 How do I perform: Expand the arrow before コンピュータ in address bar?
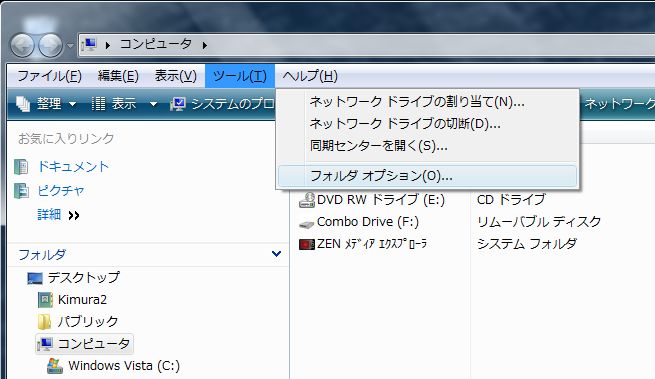click(x=108, y=45)
